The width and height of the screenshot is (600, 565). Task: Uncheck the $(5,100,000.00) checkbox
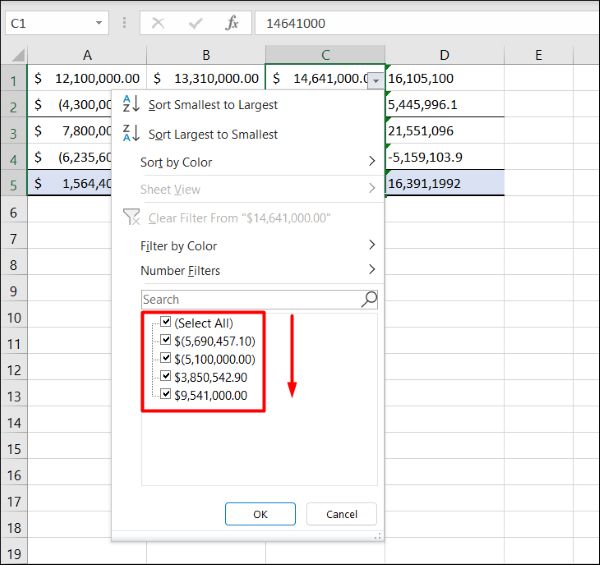coord(165,358)
